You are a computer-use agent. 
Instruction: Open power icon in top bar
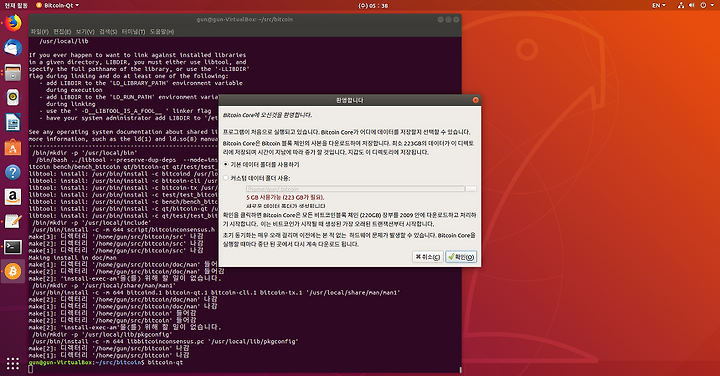(x=703, y=6)
